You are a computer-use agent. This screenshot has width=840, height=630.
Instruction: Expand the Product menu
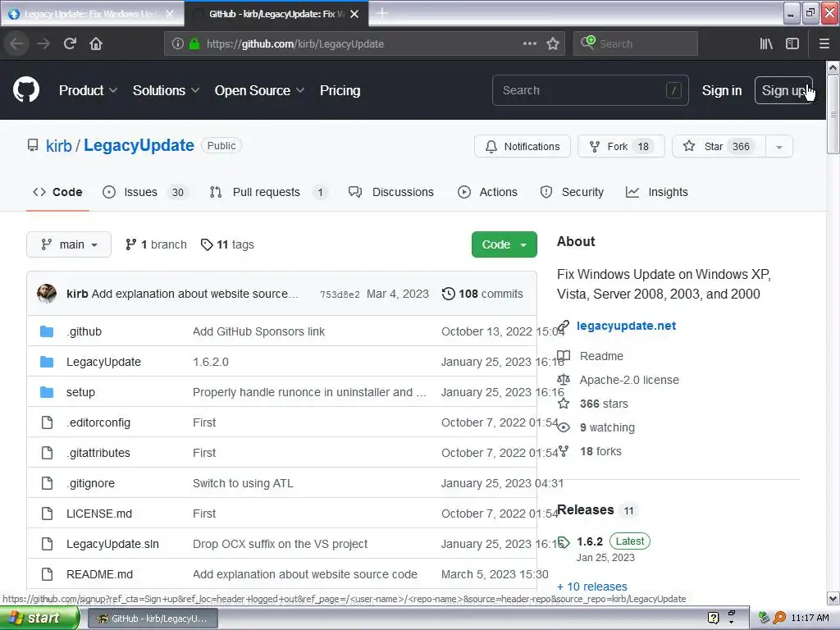[88, 90]
